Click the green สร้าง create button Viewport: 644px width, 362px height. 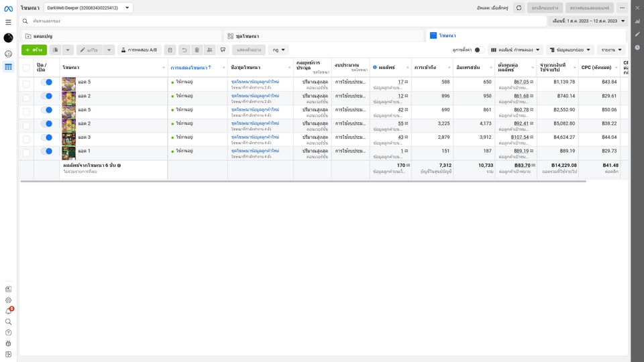(34, 50)
